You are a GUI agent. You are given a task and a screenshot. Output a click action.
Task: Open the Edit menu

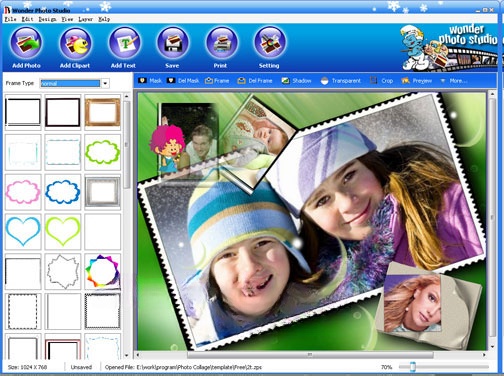[27, 19]
